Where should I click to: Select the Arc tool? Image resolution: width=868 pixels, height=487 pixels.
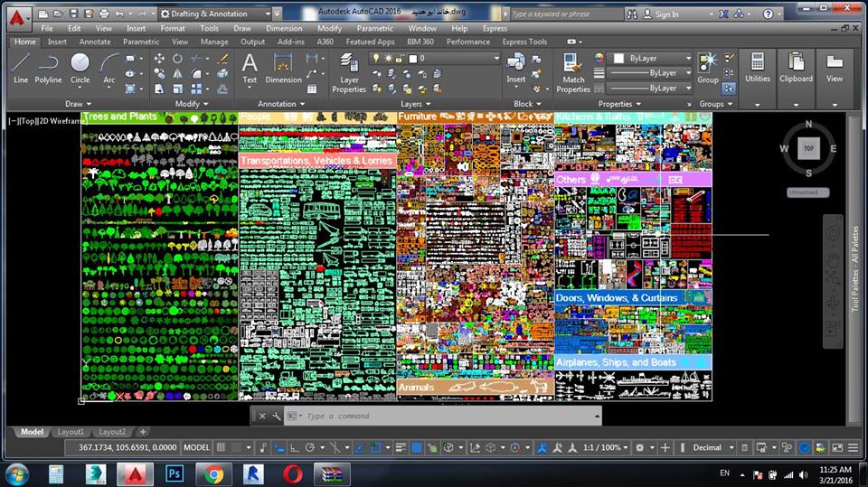[109, 69]
